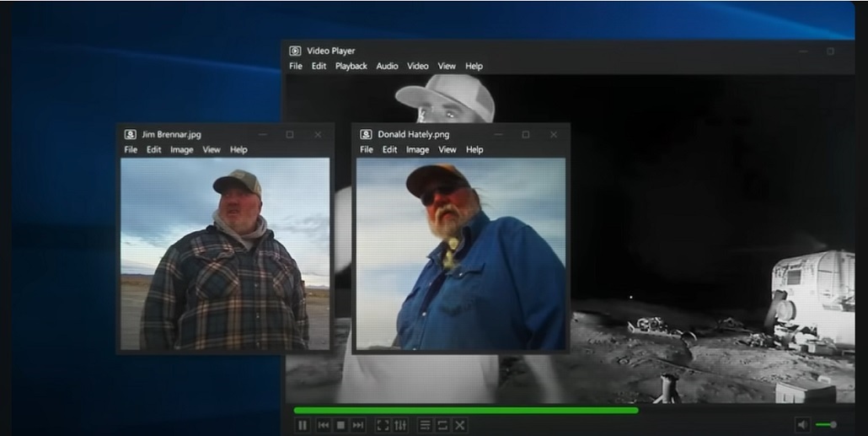The height and width of the screenshot is (436, 868).
Task: Show the playlist in Video Player
Action: click(425, 426)
